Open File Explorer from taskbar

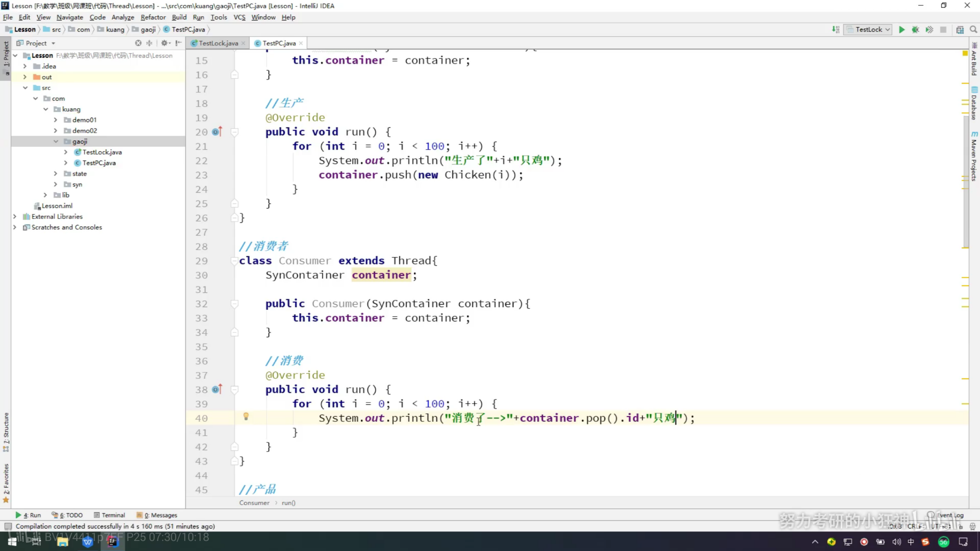tap(62, 542)
